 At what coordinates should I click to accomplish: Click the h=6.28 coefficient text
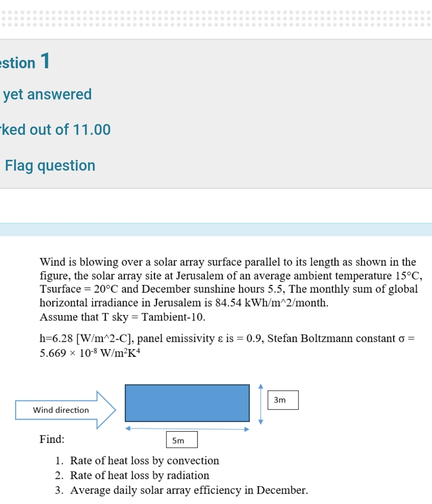point(54,338)
